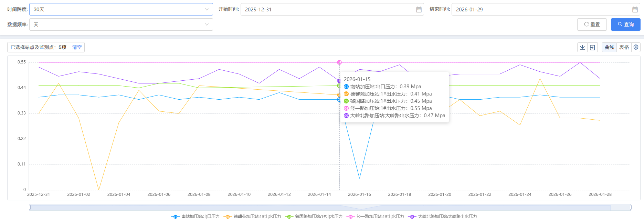Screen dimensions: 644x220
Task: Toggle 虢国路加压站 legend entry
Action: [314, 217]
